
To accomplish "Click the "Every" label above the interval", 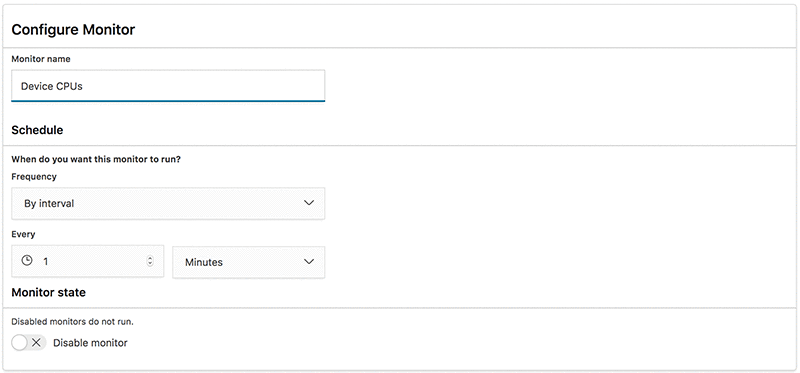I will pos(23,234).
